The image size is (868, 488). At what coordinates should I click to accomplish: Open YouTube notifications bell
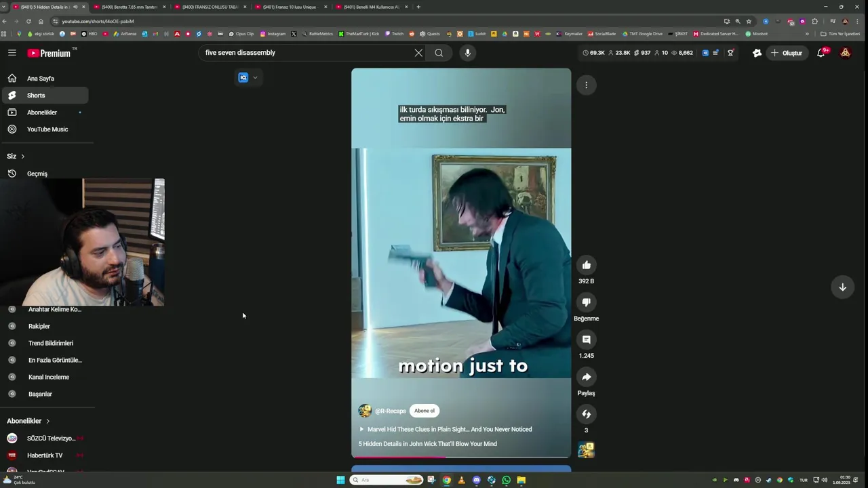[821, 53]
